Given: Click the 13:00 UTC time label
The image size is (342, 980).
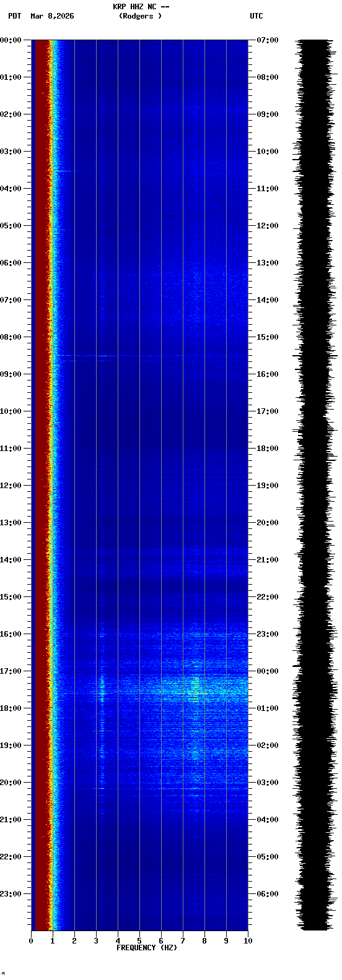Looking at the screenshot, I should click(268, 263).
